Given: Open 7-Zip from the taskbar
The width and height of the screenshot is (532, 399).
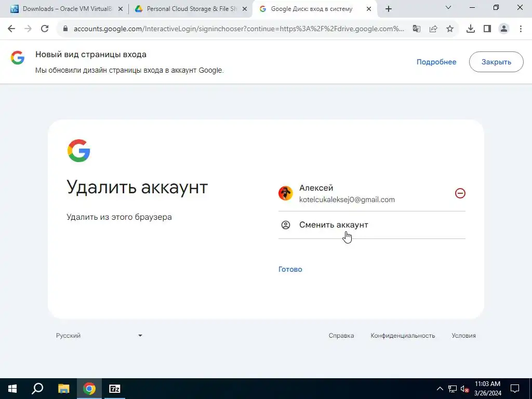Looking at the screenshot, I should [115, 389].
